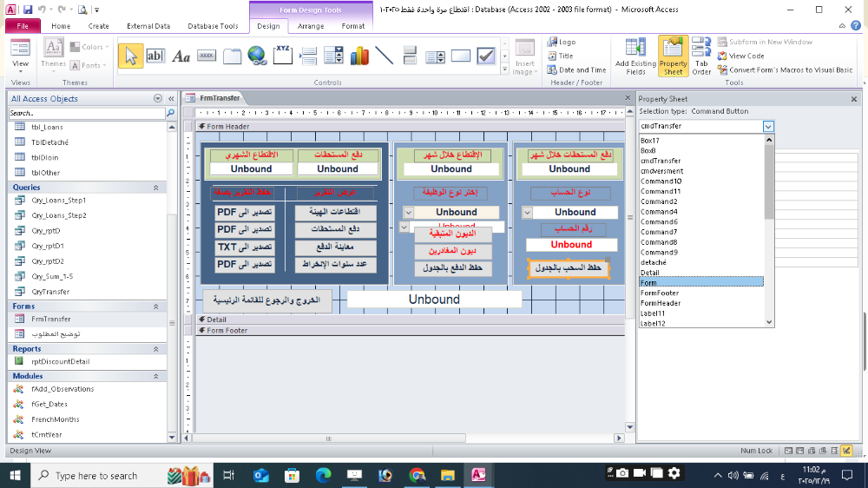The width and height of the screenshot is (868, 488).
Task: Toggle the Property Sheet pane button
Action: point(673,57)
